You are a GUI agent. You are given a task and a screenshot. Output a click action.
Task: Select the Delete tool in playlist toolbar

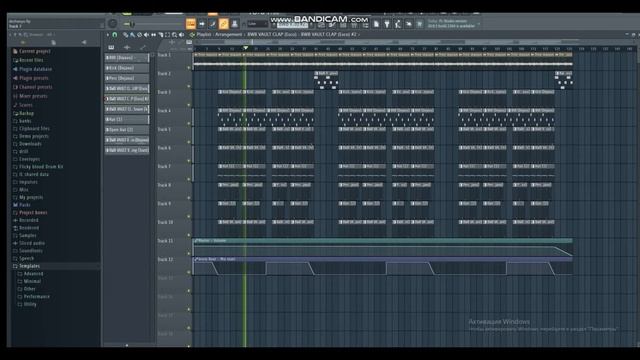[x=139, y=35]
